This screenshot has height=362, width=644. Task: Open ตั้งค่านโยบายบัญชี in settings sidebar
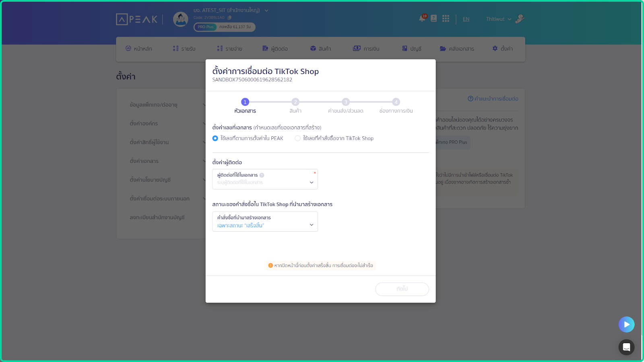coord(150,180)
